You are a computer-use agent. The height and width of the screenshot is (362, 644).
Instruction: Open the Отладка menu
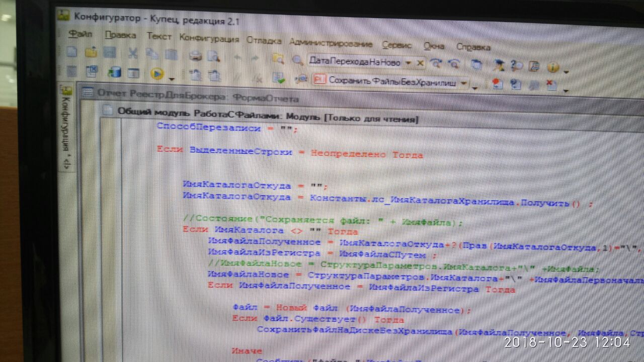click(264, 41)
